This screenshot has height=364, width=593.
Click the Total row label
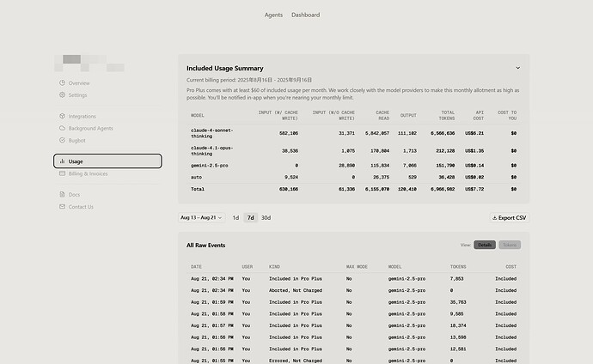click(x=198, y=189)
